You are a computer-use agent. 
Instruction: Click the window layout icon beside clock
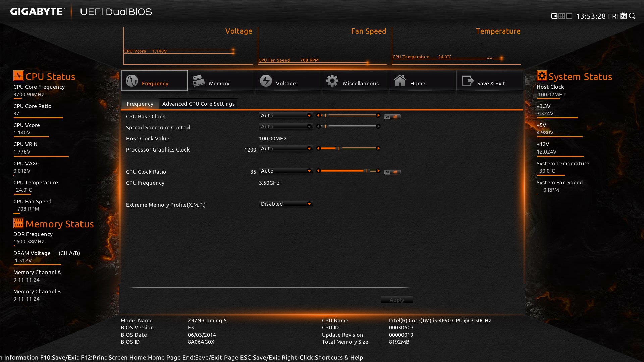tap(569, 16)
